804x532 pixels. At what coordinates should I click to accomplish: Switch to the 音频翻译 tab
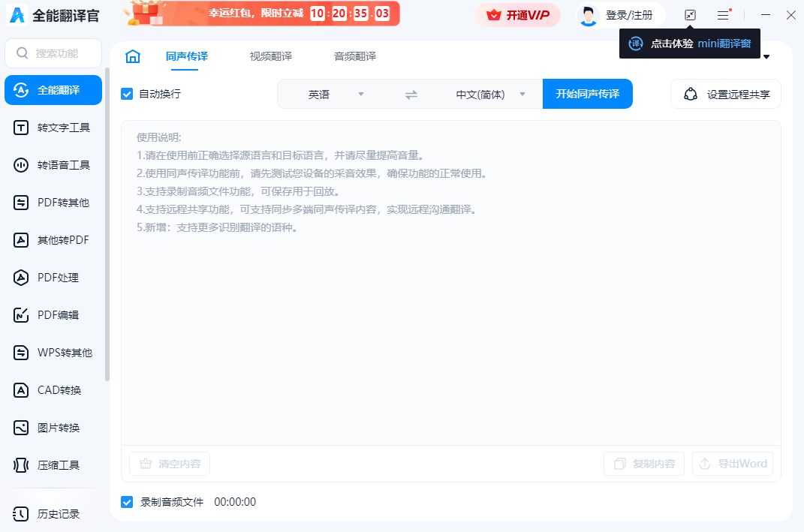tap(354, 56)
